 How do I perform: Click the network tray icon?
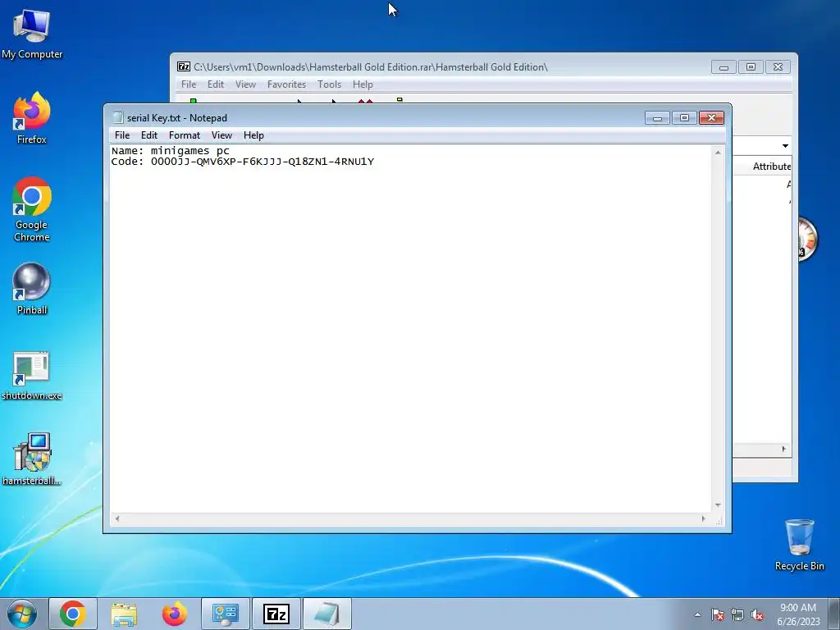(x=737, y=614)
